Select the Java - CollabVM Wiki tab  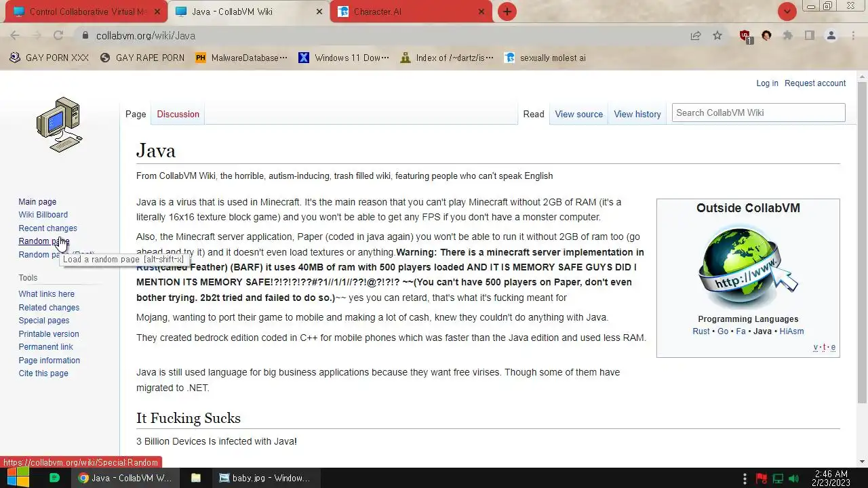249,12
